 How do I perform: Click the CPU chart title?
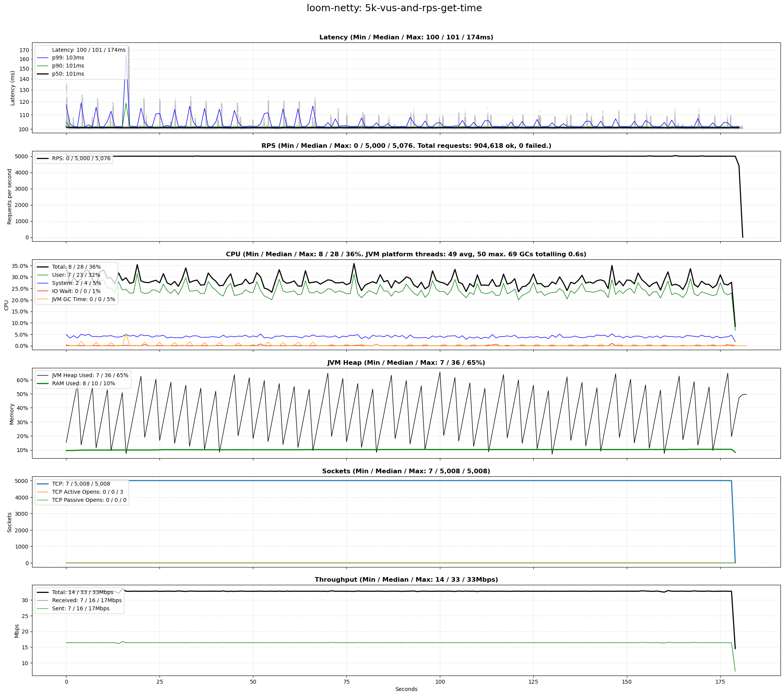[x=406, y=254]
